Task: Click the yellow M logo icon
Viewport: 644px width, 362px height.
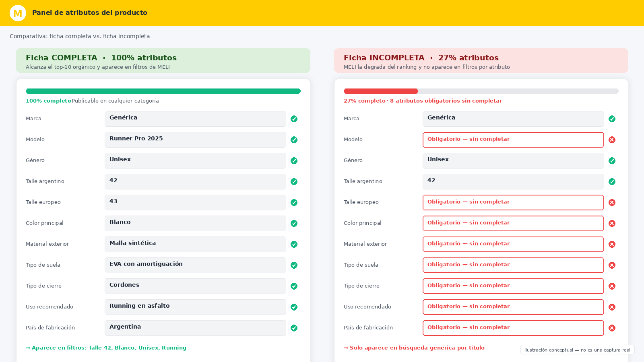Action: pos(18,13)
